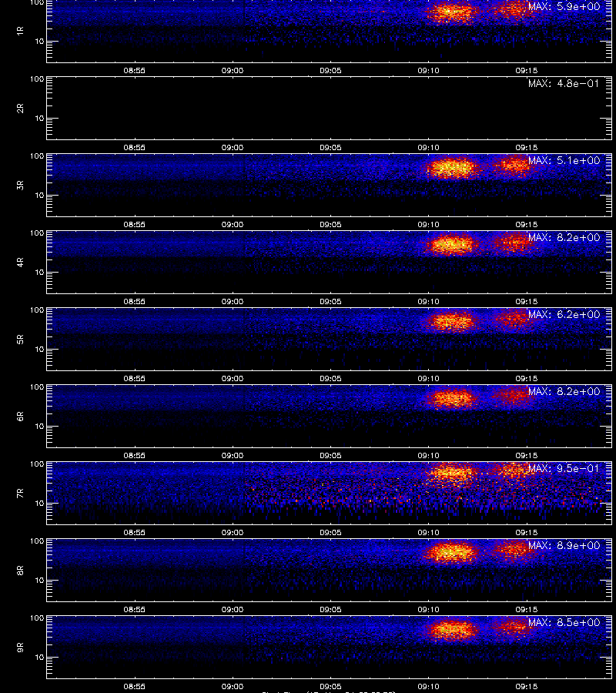Click the 6R panel axis label
The height and width of the screenshot is (693, 616).
pos(20,416)
